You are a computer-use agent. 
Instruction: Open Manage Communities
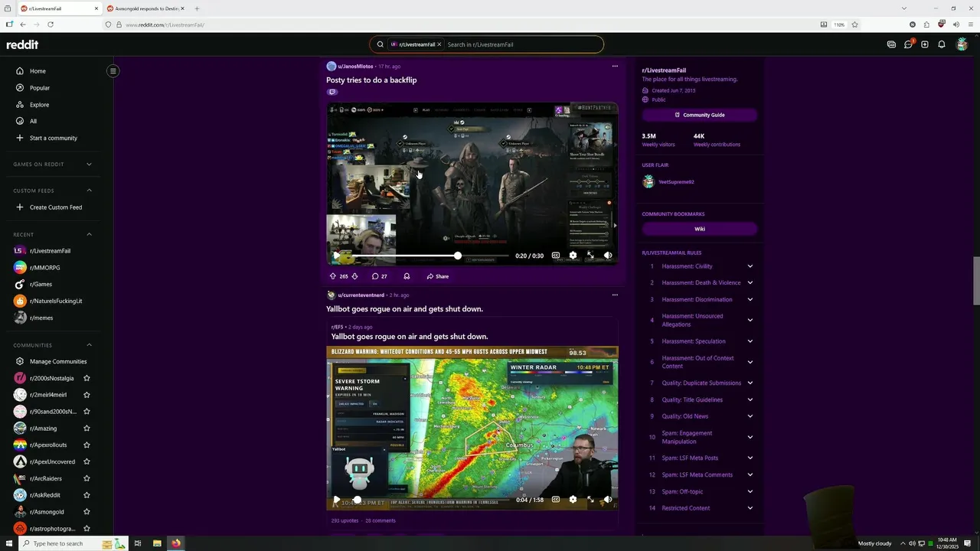click(57, 361)
